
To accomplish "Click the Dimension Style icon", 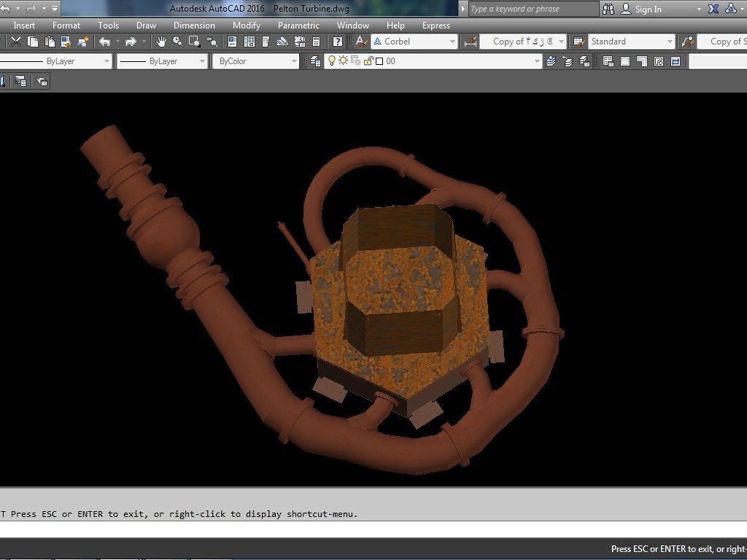I will [471, 42].
